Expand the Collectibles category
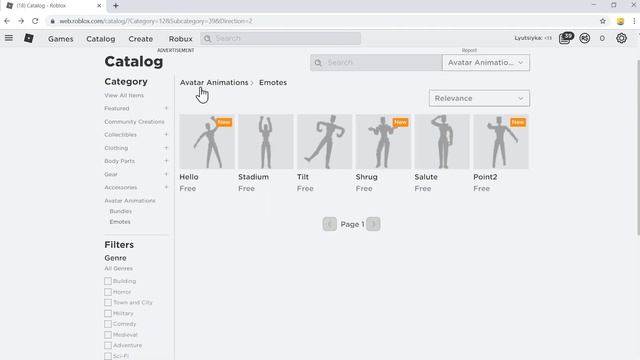The image size is (640, 360). [x=166, y=134]
